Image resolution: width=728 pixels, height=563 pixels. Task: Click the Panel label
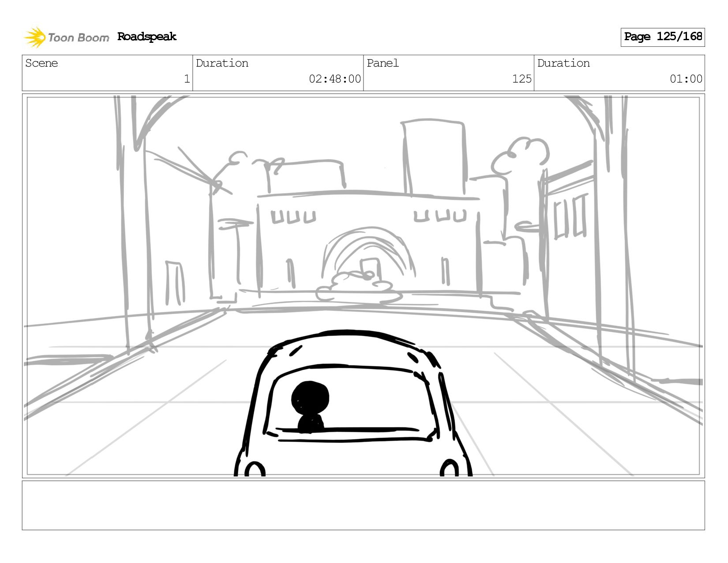pyautogui.click(x=383, y=63)
